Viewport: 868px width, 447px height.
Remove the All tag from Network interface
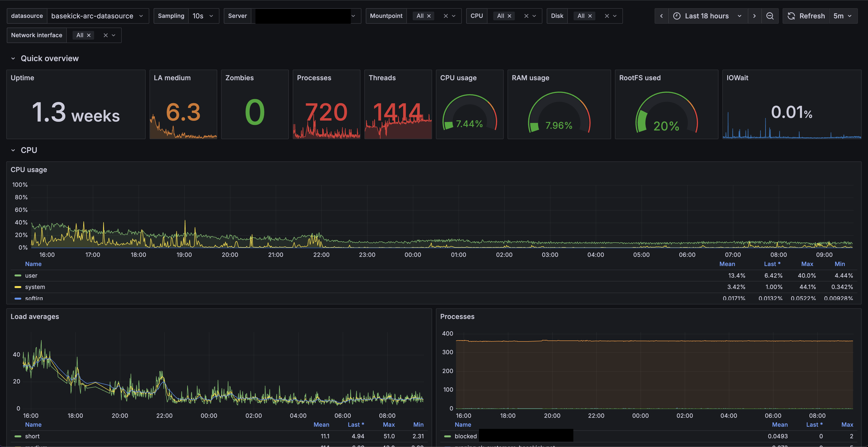(89, 35)
